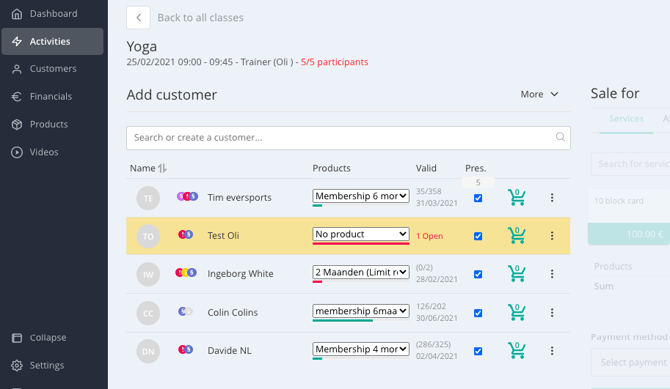Viewport: 670px width, 389px height.
Task: Open the No product dropdown
Action: coord(361,234)
